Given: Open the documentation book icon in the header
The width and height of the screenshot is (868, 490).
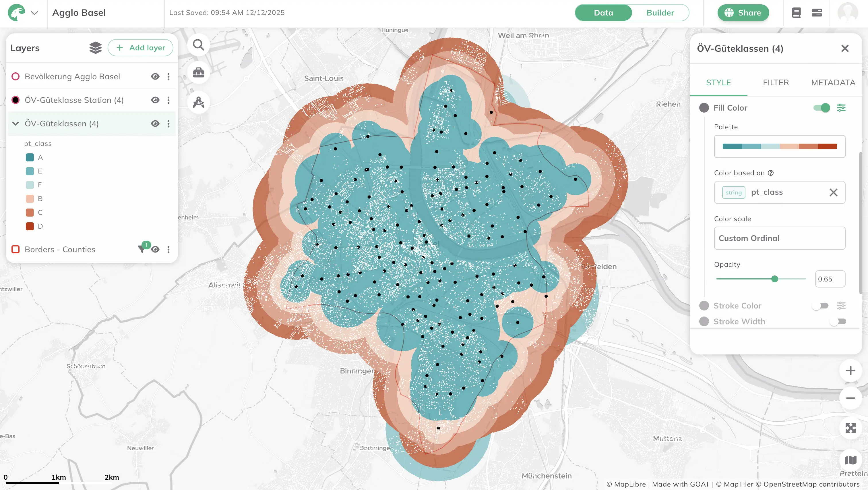Looking at the screenshot, I should click(x=796, y=12).
